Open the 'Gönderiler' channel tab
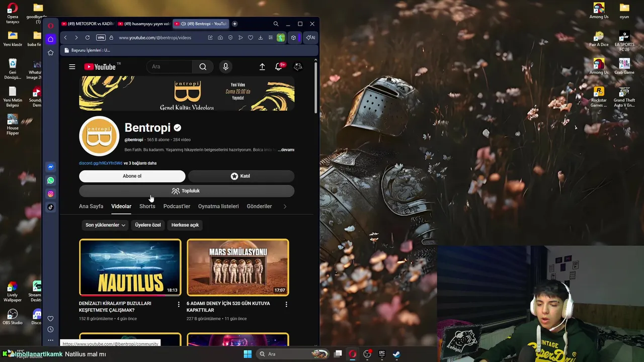Viewport: 644px width, 362px height. click(x=259, y=206)
